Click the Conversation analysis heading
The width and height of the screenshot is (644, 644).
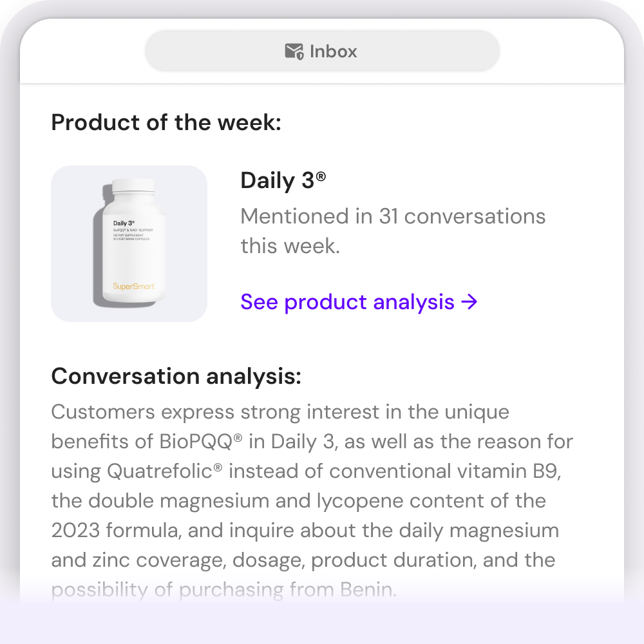click(x=176, y=376)
